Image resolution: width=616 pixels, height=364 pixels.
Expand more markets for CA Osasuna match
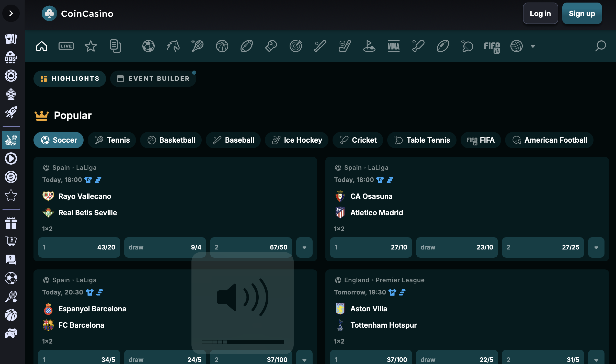point(596,247)
